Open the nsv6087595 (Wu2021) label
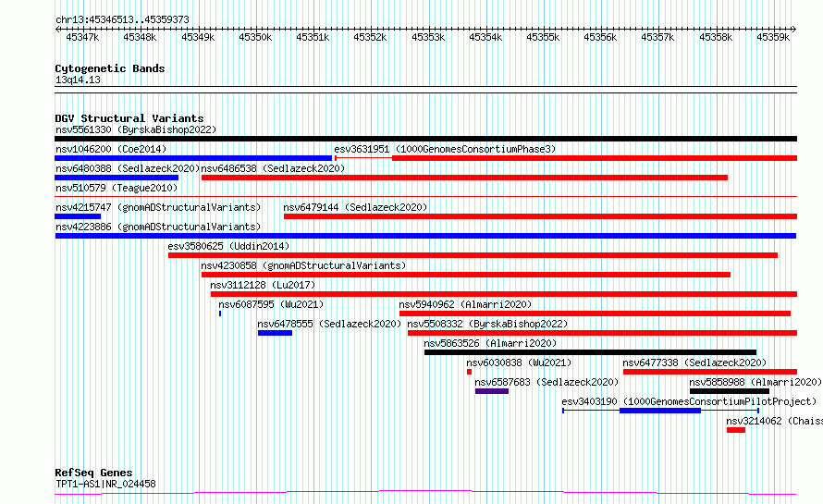The width and height of the screenshot is (823, 504). point(271,304)
